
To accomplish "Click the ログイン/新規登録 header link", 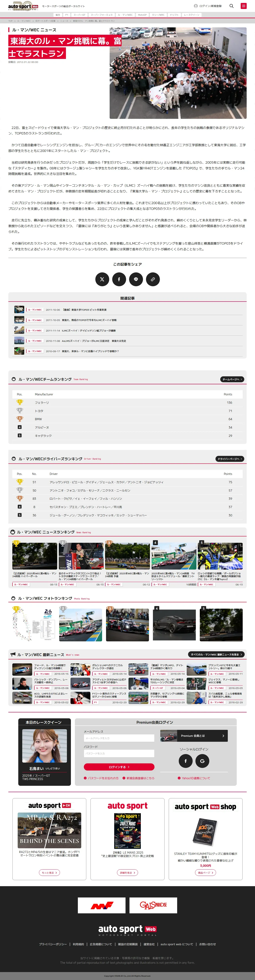I will point(210,6).
